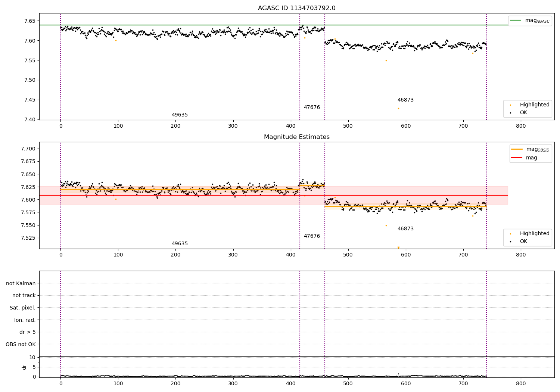Click the orange downward triangle marker in the middle plot
This screenshot has height=392, width=560.
398,248
